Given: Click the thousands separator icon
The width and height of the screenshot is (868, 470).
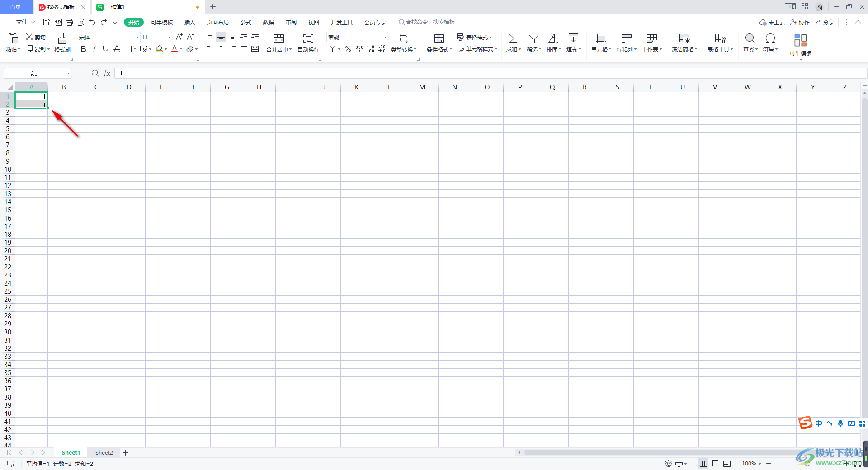Looking at the screenshot, I should tap(359, 49).
